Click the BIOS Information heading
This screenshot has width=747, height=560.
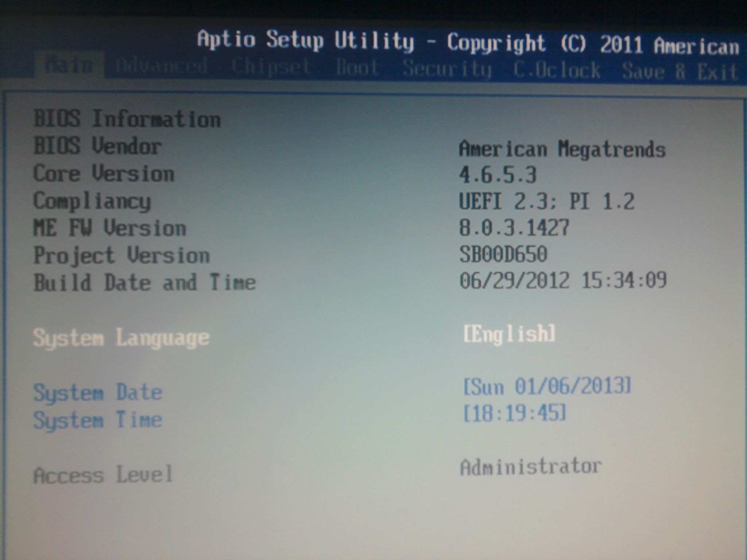[x=127, y=118]
